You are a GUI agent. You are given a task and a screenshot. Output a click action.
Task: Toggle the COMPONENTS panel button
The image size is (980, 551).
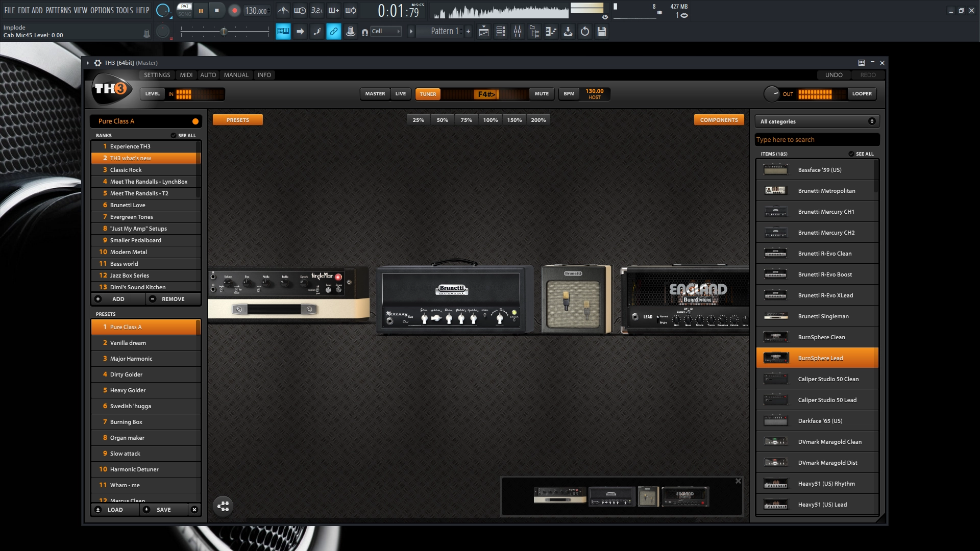click(719, 120)
